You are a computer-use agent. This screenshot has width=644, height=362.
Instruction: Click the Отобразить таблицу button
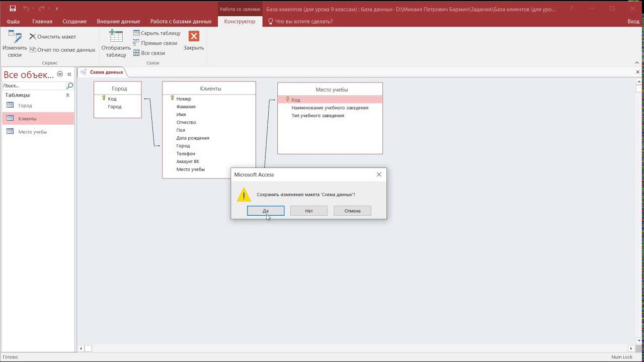tap(116, 44)
